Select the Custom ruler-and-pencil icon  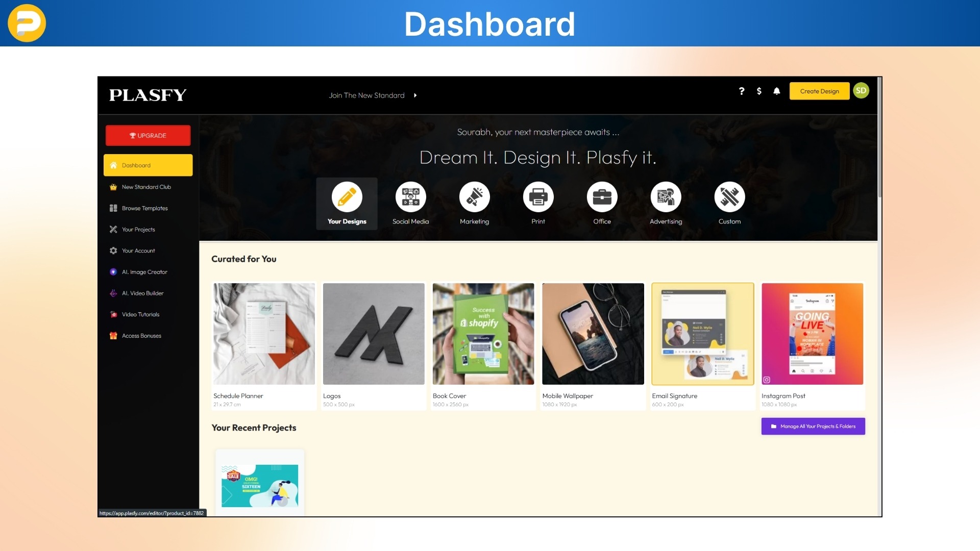tap(729, 197)
